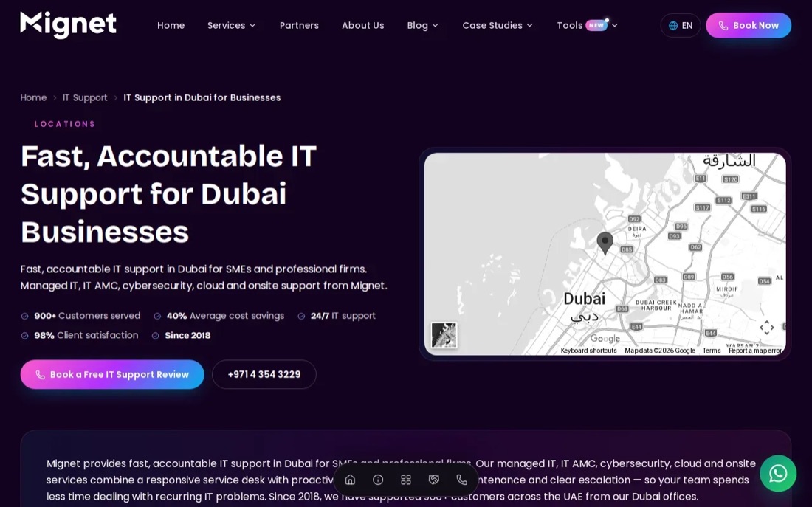
Task: Follow the Home breadcrumb link
Action: 33,97
